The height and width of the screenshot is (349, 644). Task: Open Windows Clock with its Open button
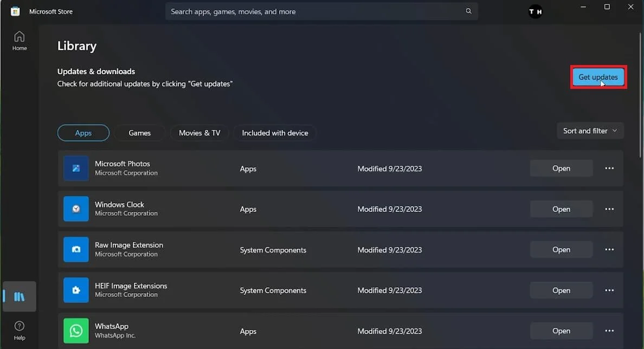point(561,209)
